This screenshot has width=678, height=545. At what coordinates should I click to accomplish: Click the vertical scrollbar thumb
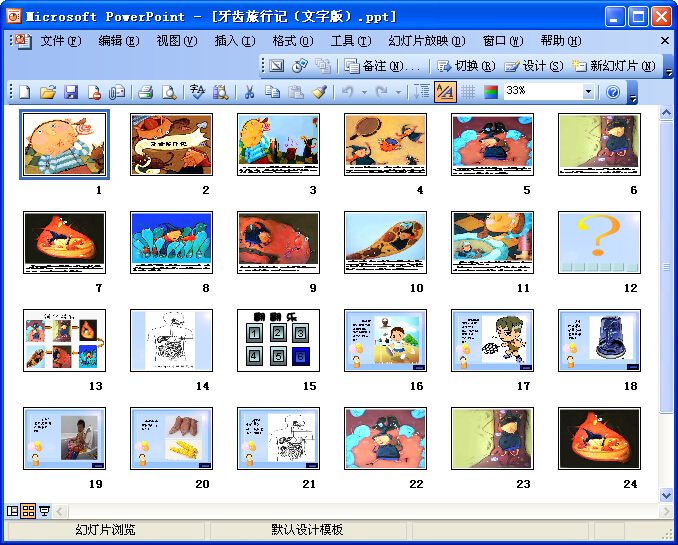point(666,267)
